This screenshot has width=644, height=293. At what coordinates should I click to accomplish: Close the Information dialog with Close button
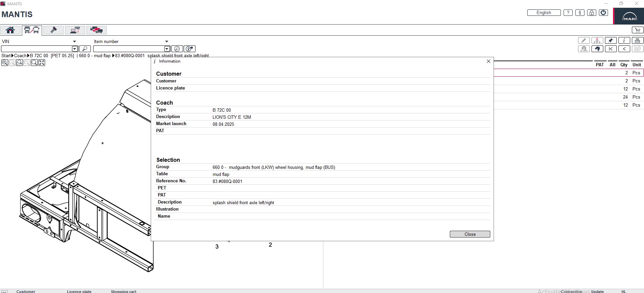[x=470, y=234]
